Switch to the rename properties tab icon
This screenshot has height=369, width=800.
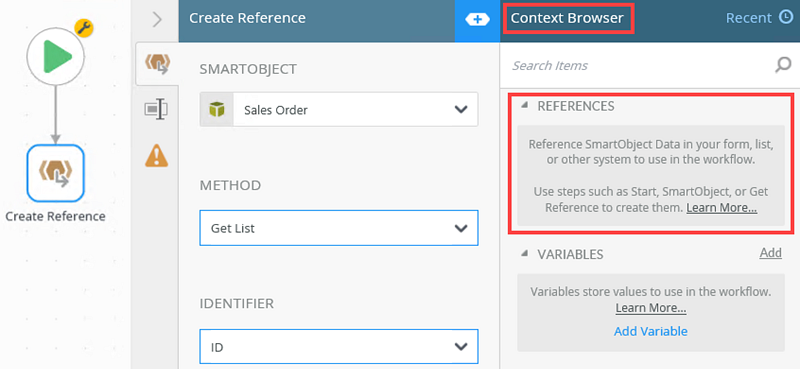coord(156,109)
